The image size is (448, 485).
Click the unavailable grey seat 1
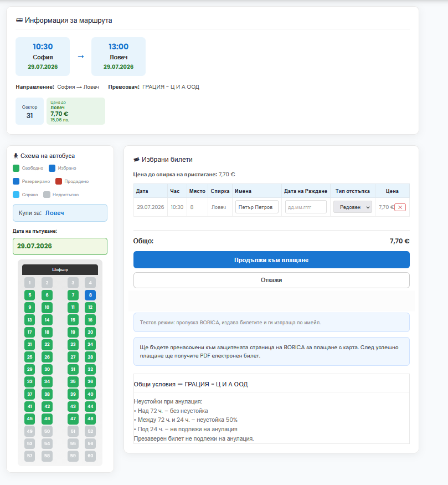(30, 283)
